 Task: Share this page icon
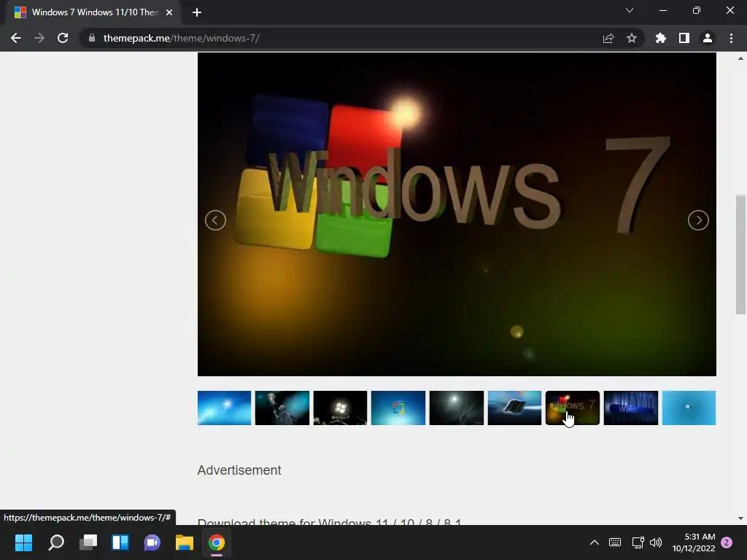point(608,38)
